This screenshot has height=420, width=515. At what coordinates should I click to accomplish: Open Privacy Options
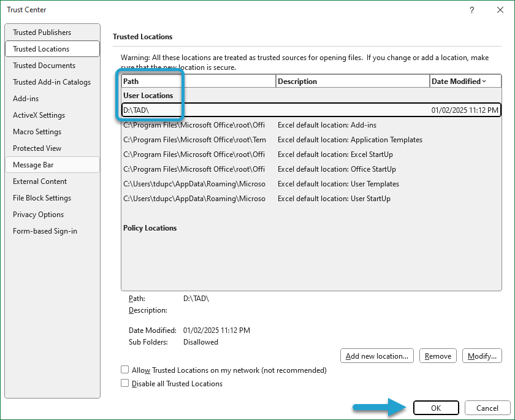[x=53, y=215]
